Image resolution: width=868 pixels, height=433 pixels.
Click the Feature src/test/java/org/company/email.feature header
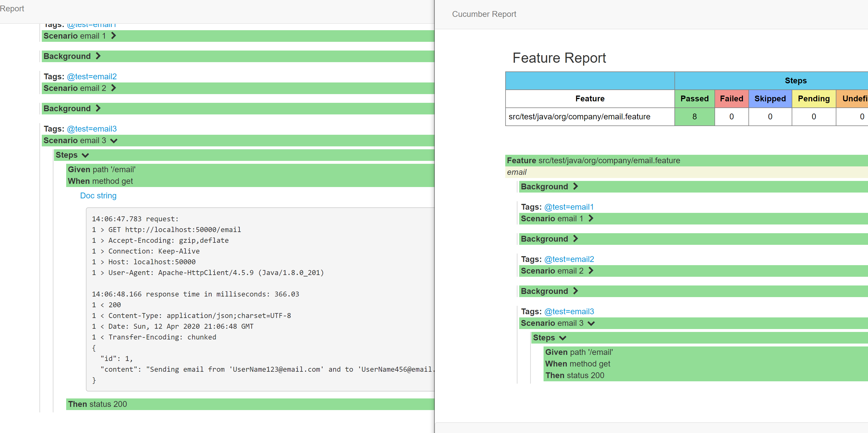tap(593, 160)
